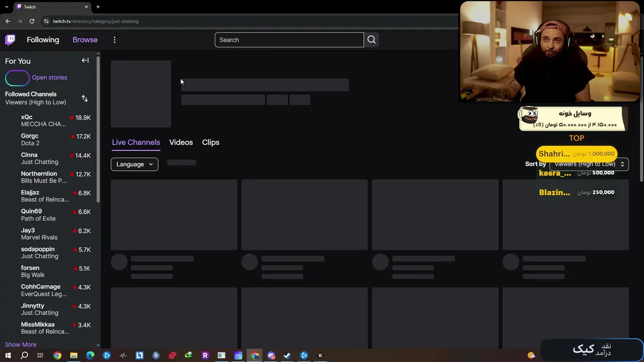Click the Open stories link
Screen dimensions: 644x362
click(49, 77)
